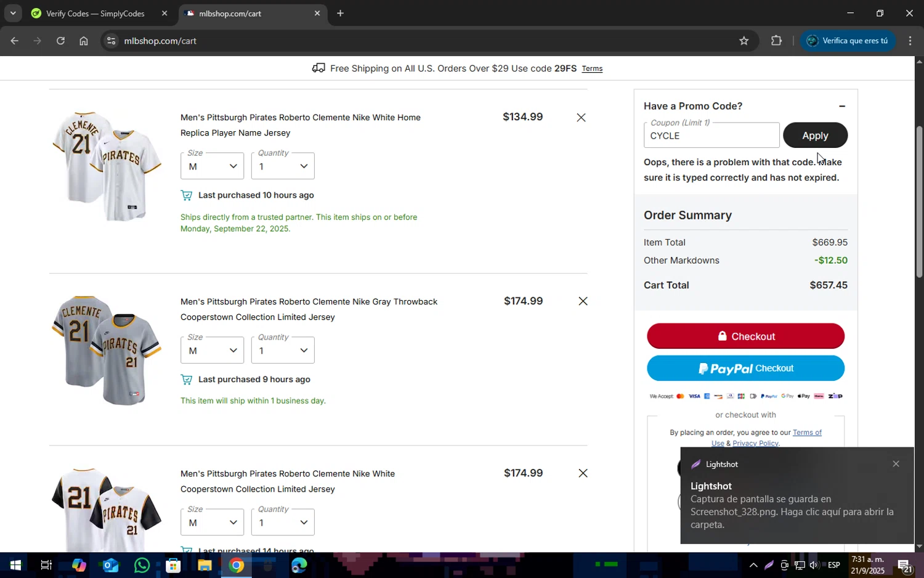Viewport: 924px width, 578px height.
Task: Open WhatsApp from the taskbar
Action: click(x=142, y=565)
